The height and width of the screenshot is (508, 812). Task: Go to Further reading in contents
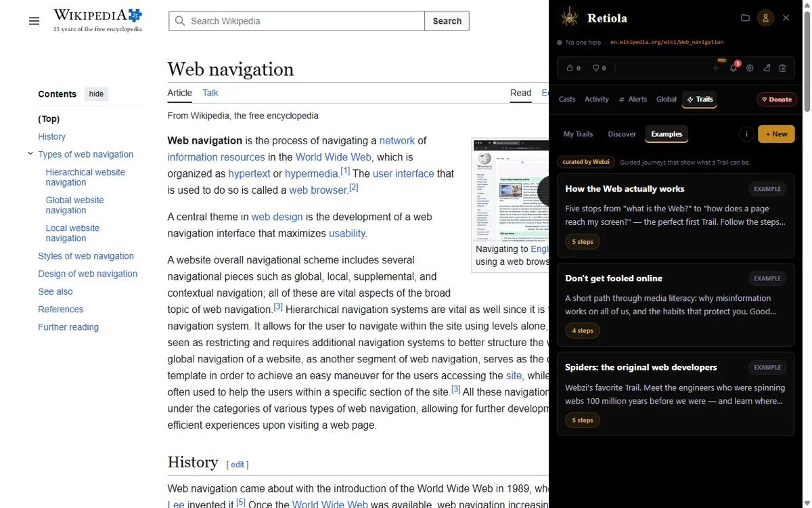coord(68,326)
